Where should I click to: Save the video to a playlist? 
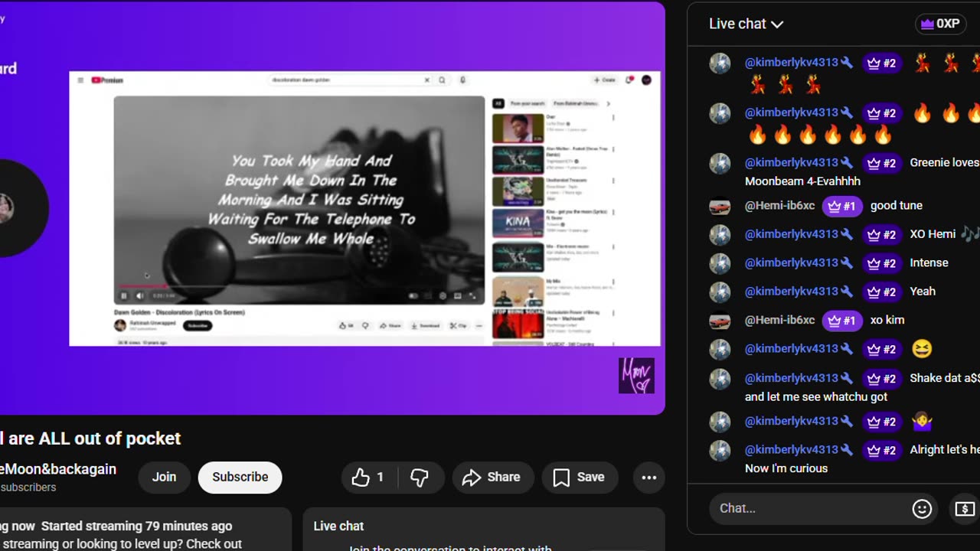point(580,478)
